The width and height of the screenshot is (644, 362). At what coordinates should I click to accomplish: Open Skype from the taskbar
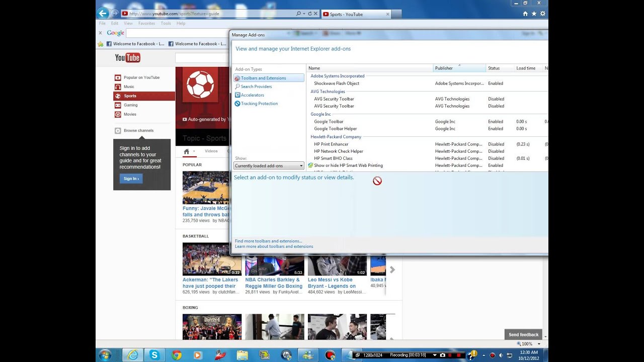pos(154,355)
